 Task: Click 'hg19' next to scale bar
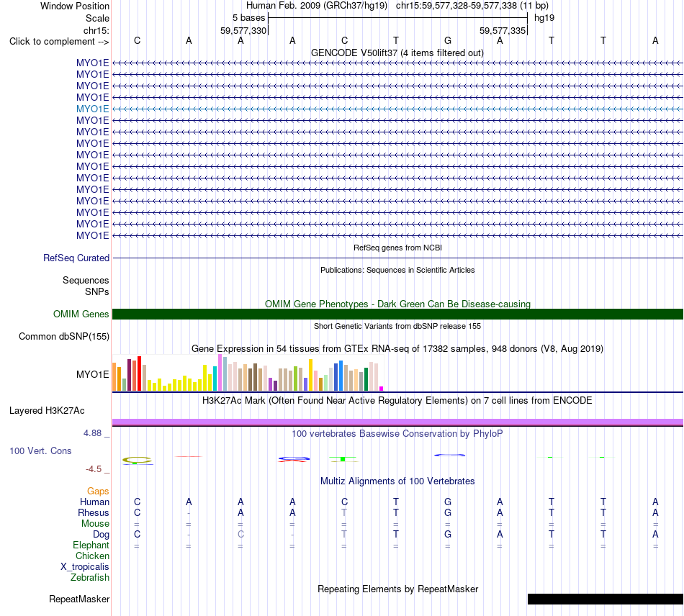point(544,18)
